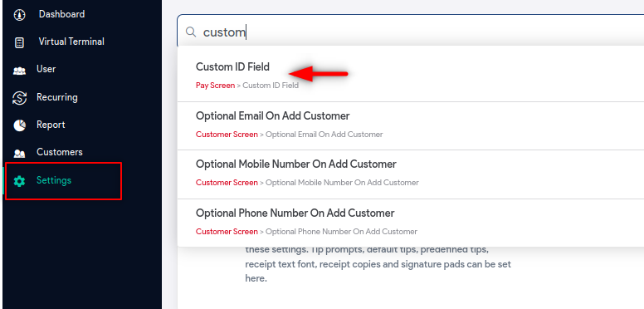Click the Dashboard gauge icon
644x309 pixels.
tap(19, 15)
